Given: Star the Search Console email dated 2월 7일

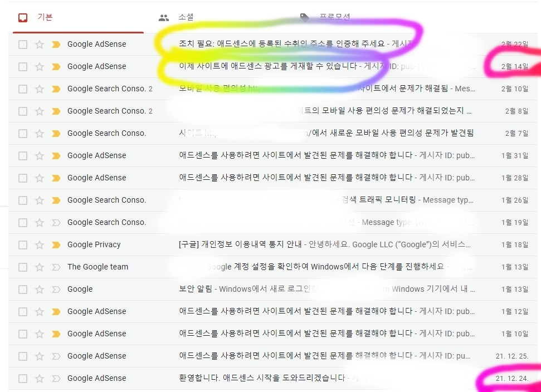Looking at the screenshot, I should coord(40,134).
